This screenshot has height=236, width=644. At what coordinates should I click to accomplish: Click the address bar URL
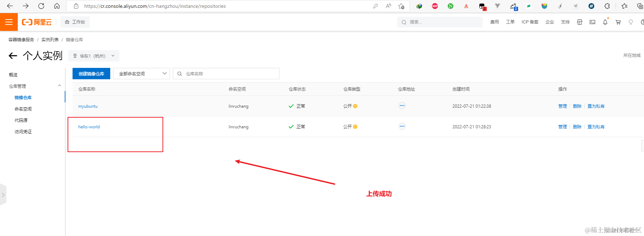click(x=155, y=6)
